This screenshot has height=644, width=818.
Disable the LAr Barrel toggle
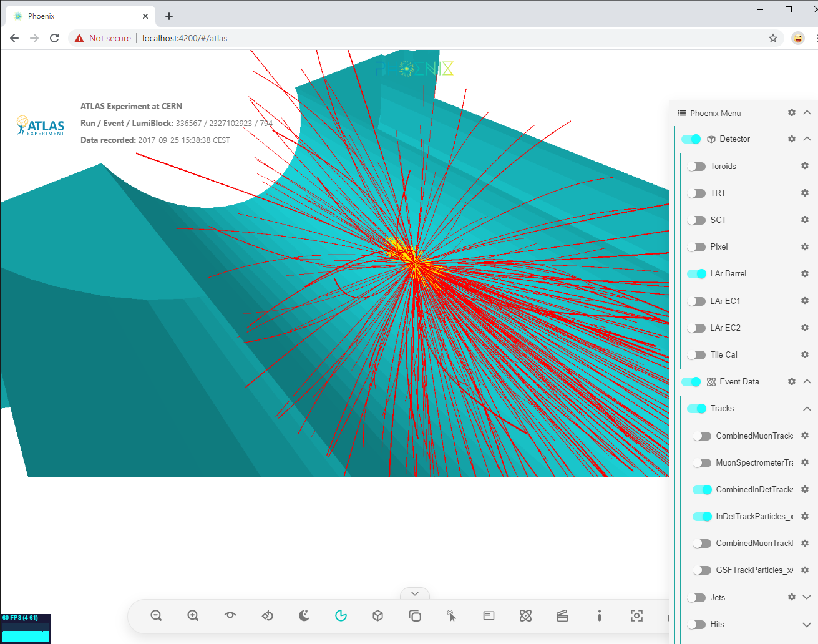(696, 273)
